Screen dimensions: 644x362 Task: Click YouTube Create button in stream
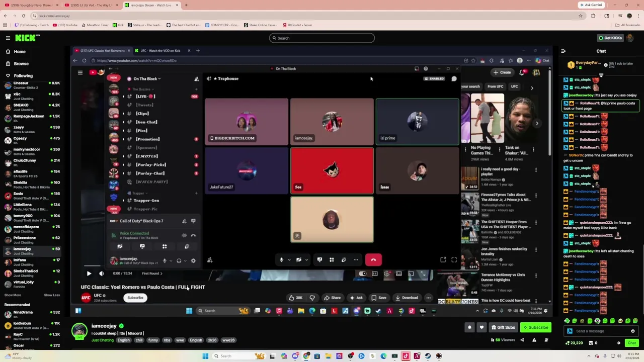(502, 72)
